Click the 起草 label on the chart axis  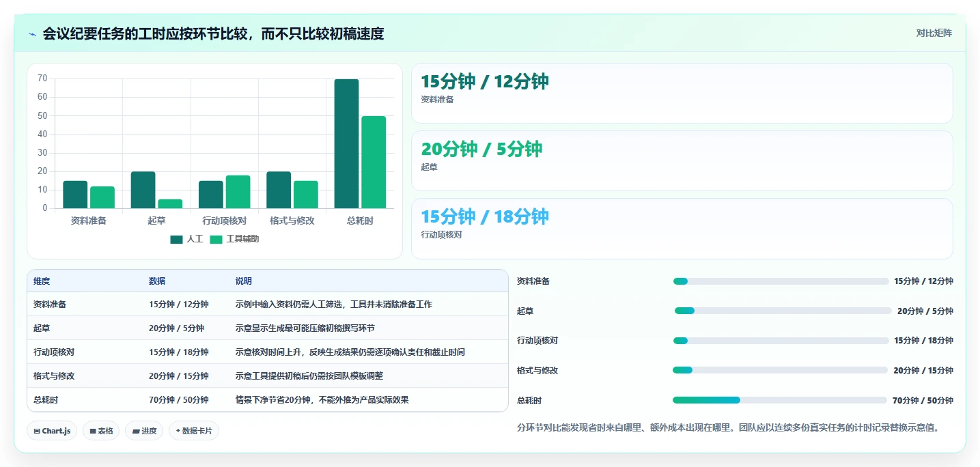(156, 221)
